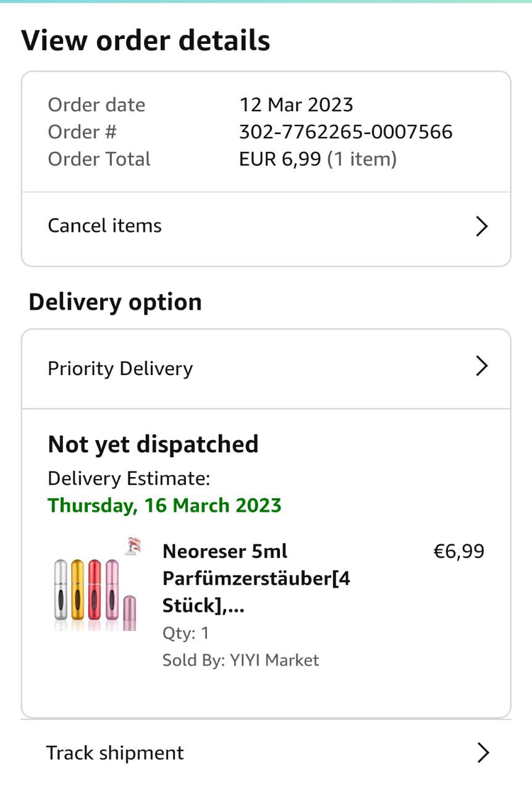Tap the Track shipment arrow icon
The width and height of the screenshot is (532, 791).
click(x=483, y=753)
